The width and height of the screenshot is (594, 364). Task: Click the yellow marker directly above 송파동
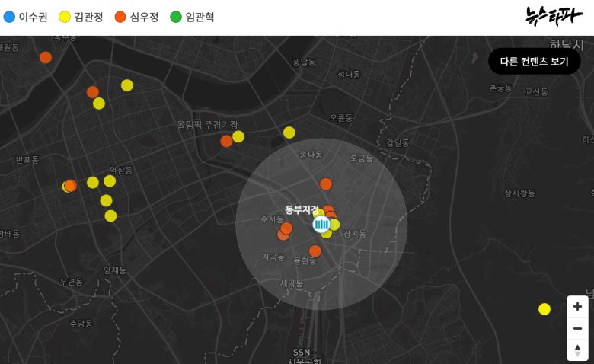pyautogui.click(x=289, y=133)
